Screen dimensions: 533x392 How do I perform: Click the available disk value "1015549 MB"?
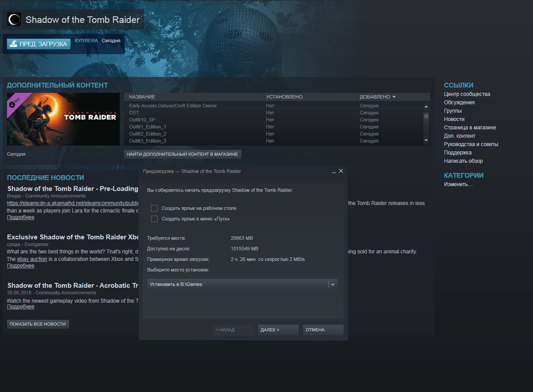tap(244, 249)
